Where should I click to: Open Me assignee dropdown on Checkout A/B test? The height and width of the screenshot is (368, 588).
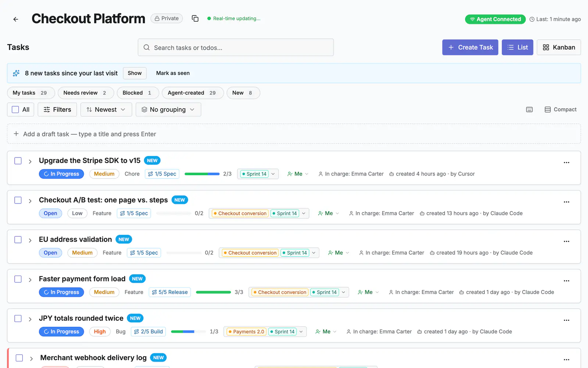click(329, 213)
